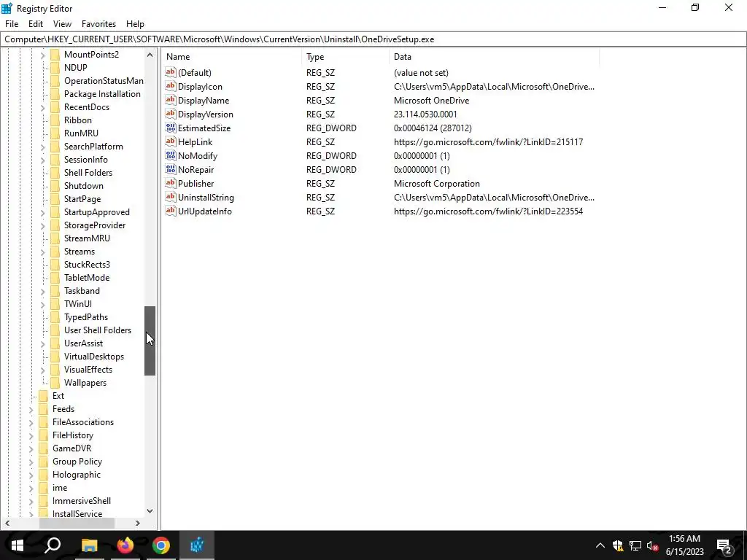Click the MountPoints2 folder icon
The image size is (747, 560).
(x=55, y=54)
